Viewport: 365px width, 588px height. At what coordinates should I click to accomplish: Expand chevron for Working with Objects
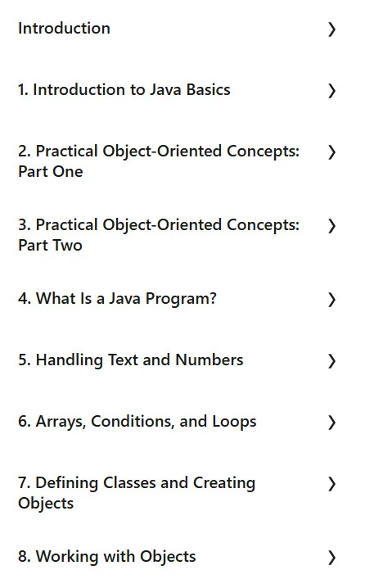pyautogui.click(x=331, y=558)
